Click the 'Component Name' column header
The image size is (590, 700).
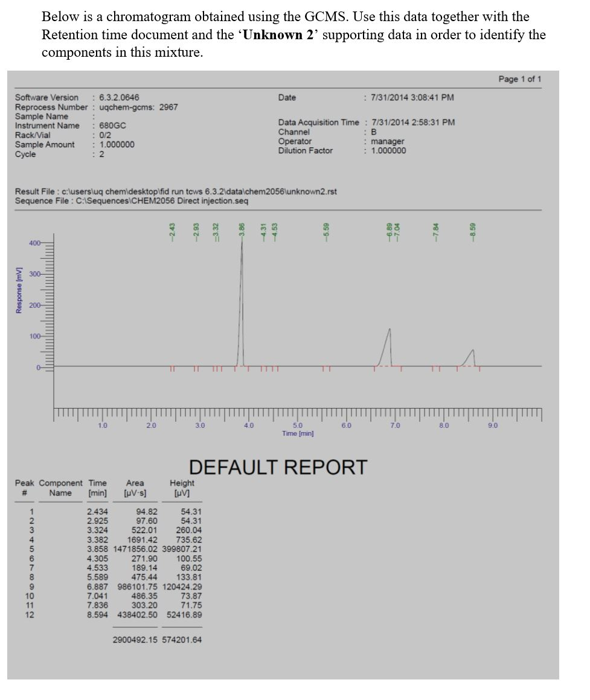[x=61, y=488]
